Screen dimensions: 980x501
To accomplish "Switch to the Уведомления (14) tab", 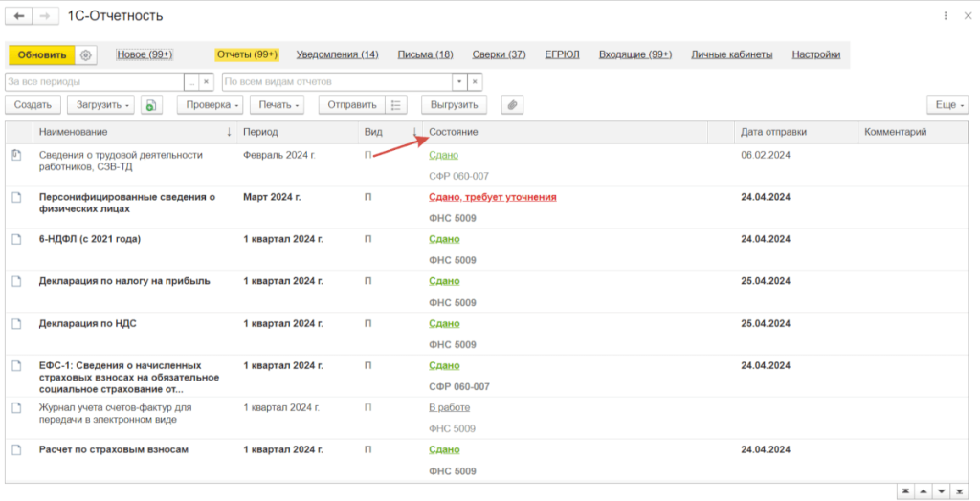I will tap(337, 54).
